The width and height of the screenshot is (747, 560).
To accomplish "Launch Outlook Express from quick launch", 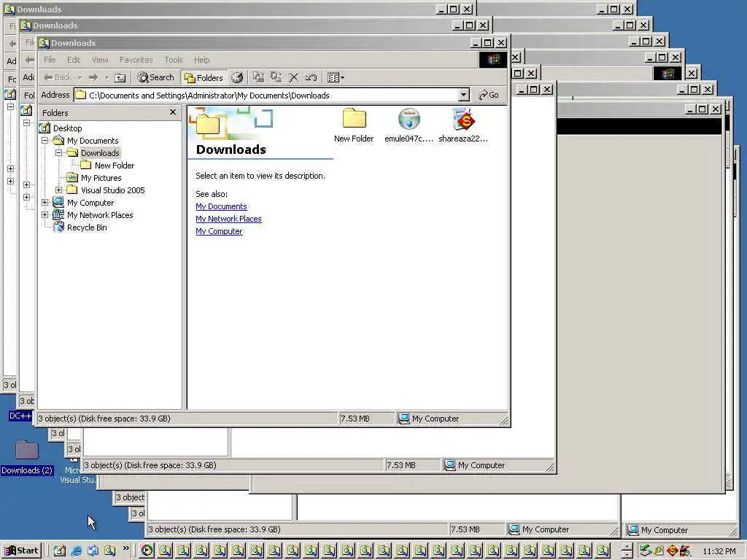I will coord(93,551).
